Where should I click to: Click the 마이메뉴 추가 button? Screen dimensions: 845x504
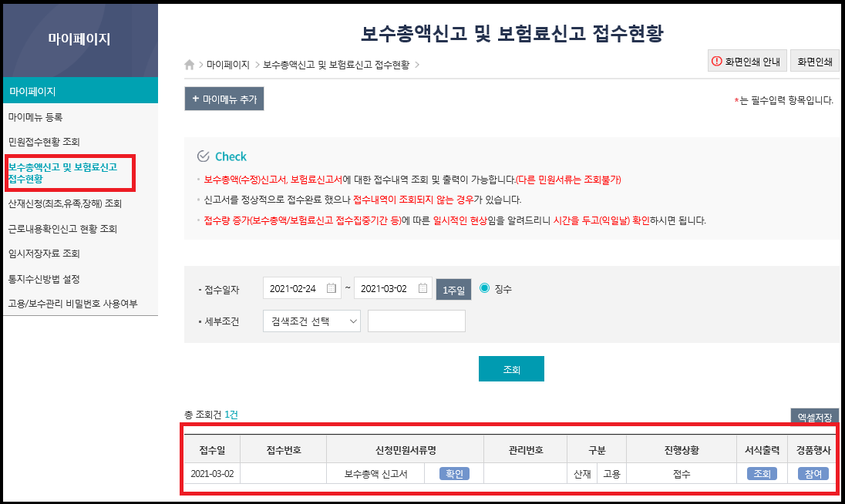click(224, 99)
